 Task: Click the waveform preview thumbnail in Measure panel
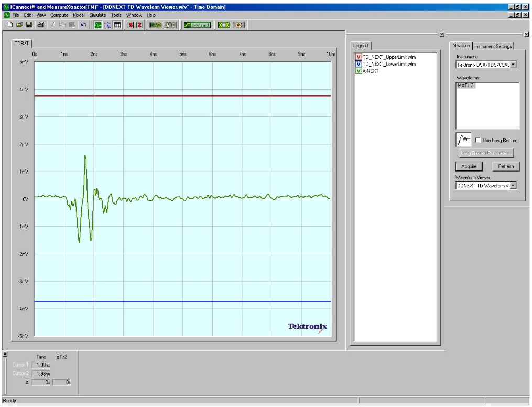pos(463,140)
